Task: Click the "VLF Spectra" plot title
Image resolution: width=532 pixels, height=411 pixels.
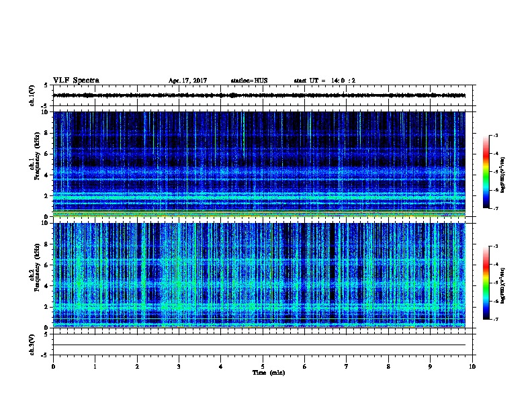Action: pos(76,81)
